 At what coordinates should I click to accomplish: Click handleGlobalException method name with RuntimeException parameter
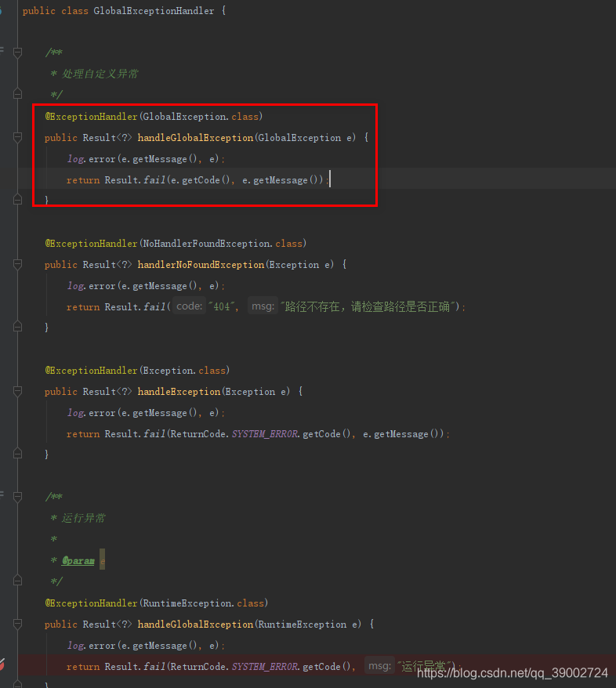click(x=195, y=625)
